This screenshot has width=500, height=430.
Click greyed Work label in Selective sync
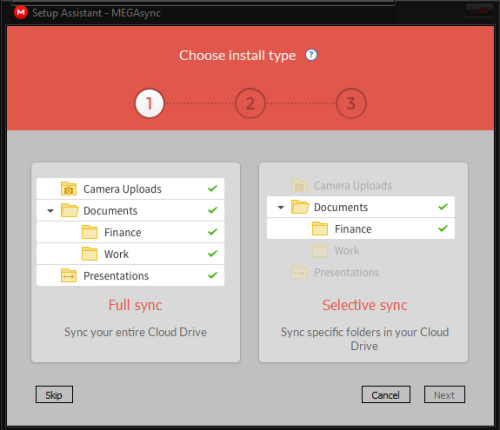tap(347, 251)
